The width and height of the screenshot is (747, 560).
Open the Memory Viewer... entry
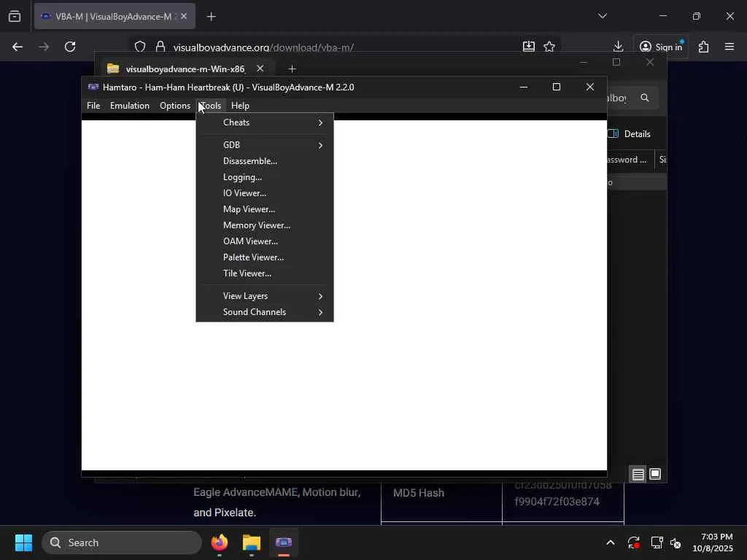pyautogui.click(x=264, y=225)
